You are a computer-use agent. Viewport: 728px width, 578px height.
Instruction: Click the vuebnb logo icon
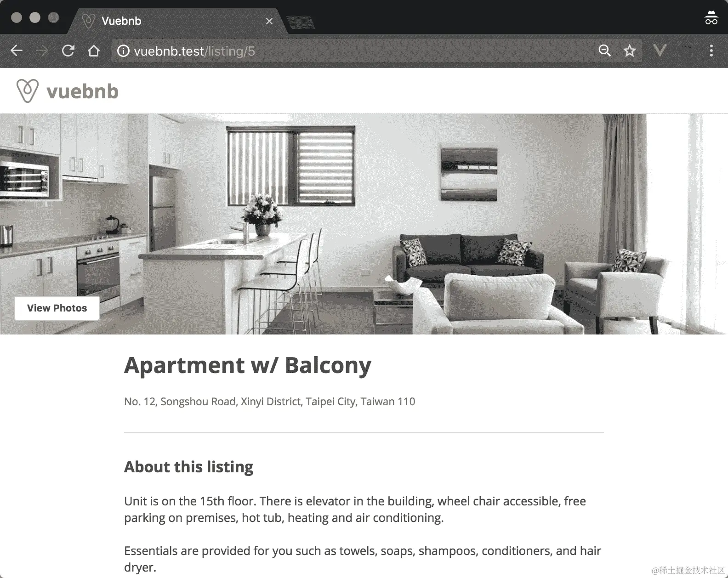click(27, 91)
